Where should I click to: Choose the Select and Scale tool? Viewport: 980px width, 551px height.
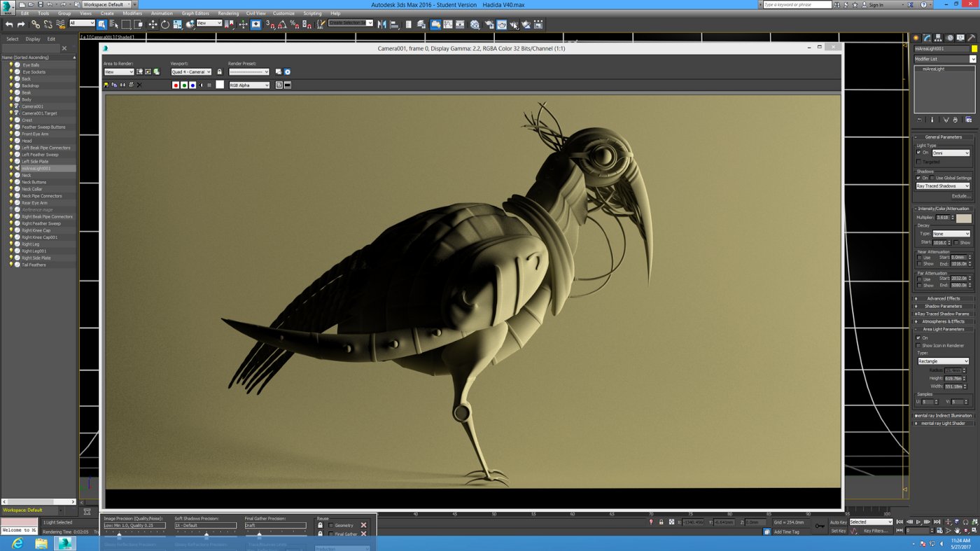pos(178,25)
